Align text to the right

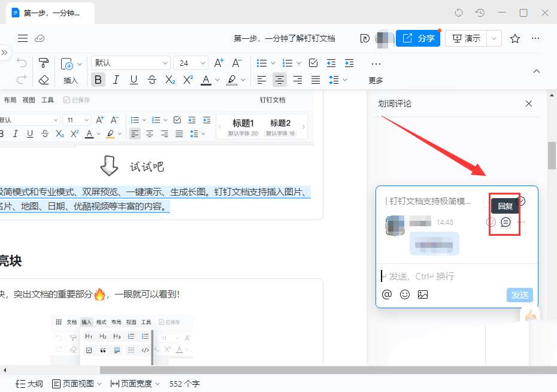pyautogui.click(x=298, y=80)
